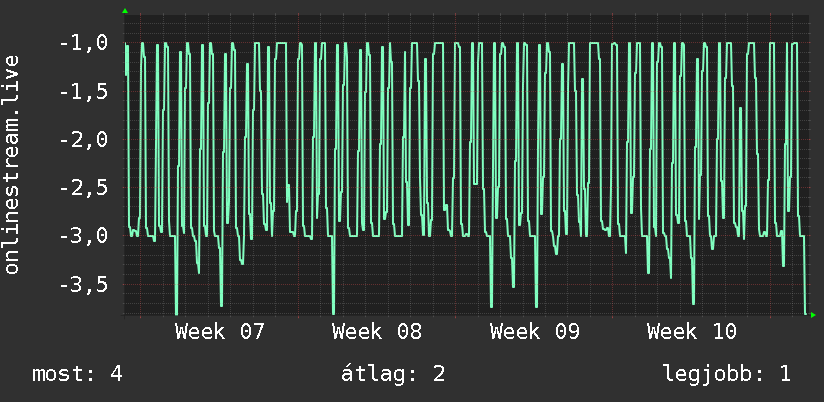Click the 'átlag: 2' statistic
Viewport: 824px width, 402px height.
pos(393,374)
